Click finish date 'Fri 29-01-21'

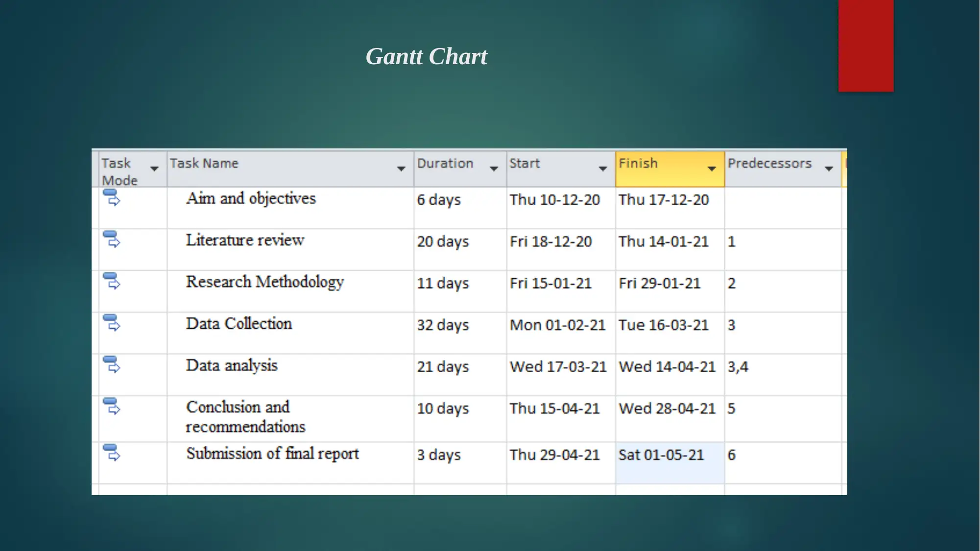(x=660, y=283)
